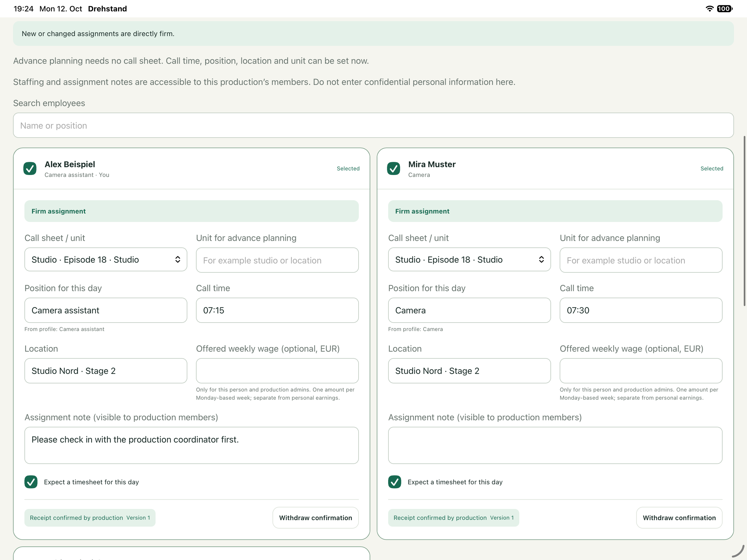The height and width of the screenshot is (560, 747).
Task: Click the battery indicator icon
Action: (724, 9)
